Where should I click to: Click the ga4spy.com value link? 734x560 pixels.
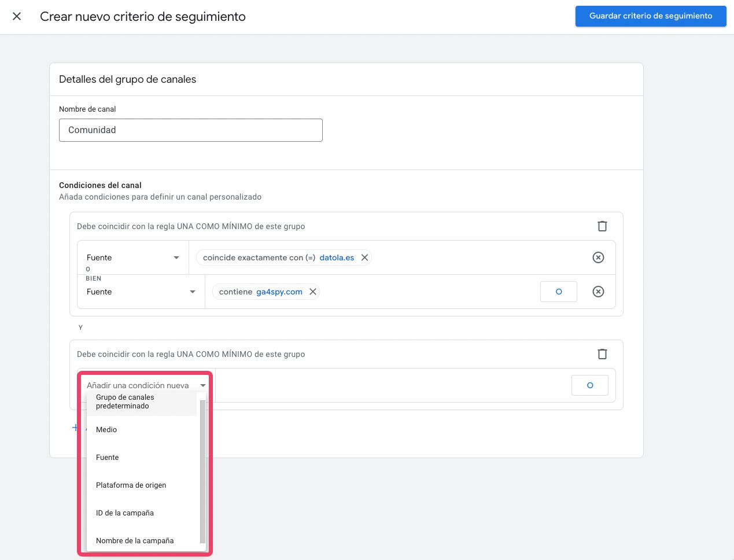279,292
